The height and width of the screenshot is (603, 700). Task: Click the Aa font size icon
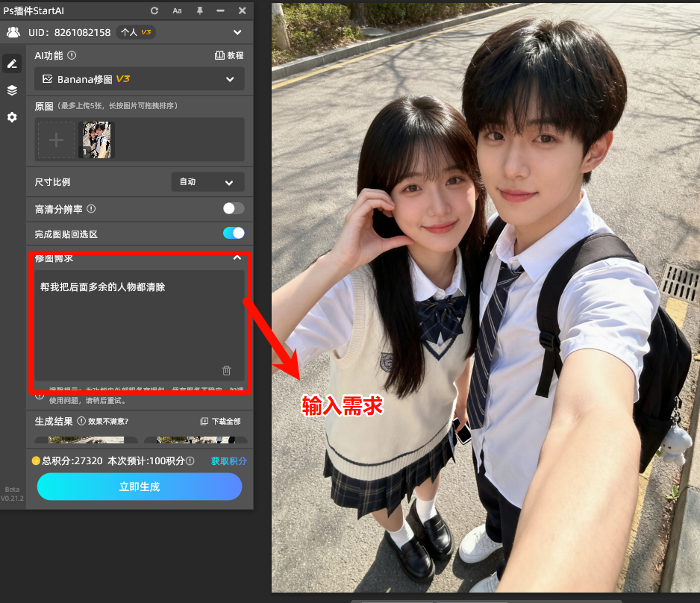(x=177, y=10)
